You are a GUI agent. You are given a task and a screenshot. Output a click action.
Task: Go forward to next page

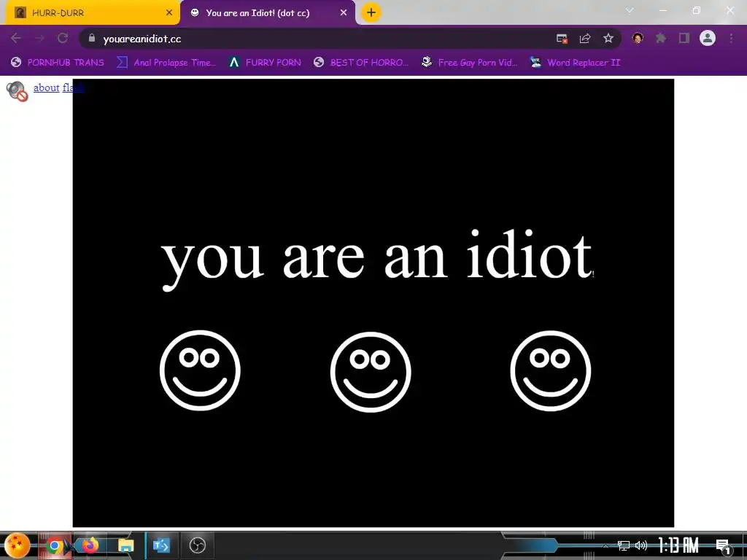[39, 38]
